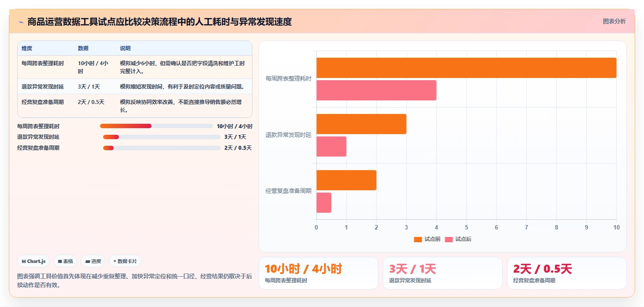This screenshot has width=644, height=307.
Task: Click the pink 试点后 bar for 退款异常发现时延
Action: click(x=332, y=146)
